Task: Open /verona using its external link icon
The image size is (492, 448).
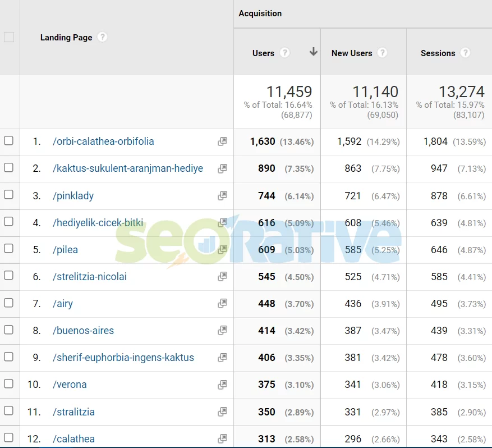Action: [x=223, y=385]
